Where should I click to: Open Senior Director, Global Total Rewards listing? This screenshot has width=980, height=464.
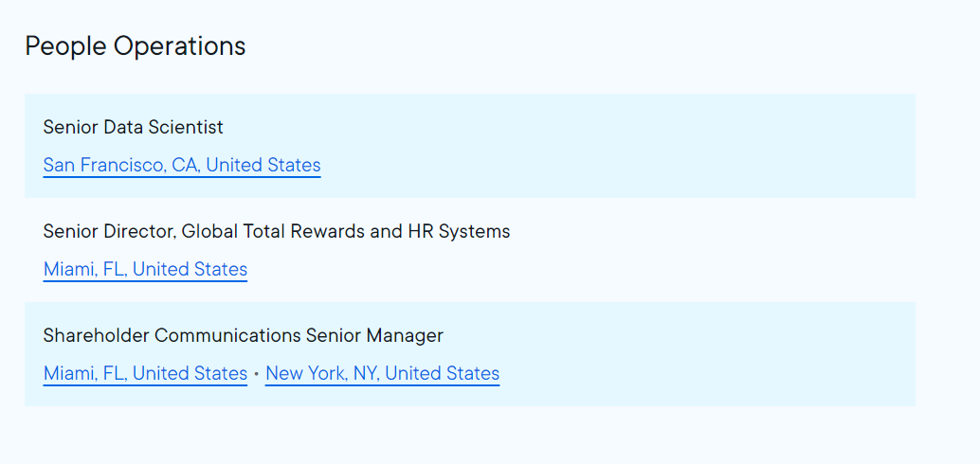click(276, 231)
